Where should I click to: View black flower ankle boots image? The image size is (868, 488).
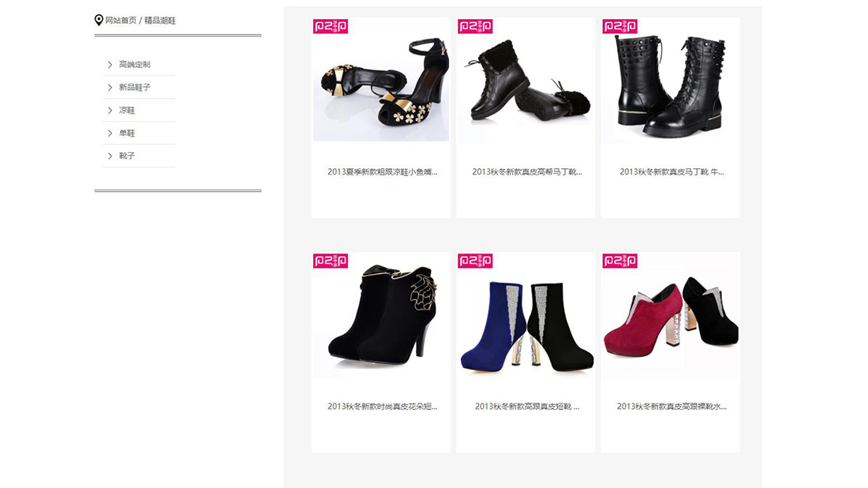[x=381, y=316]
